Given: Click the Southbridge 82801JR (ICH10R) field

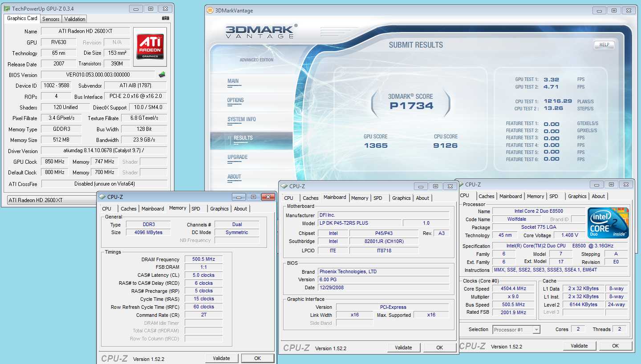Looking at the screenshot, I should (x=384, y=241).
